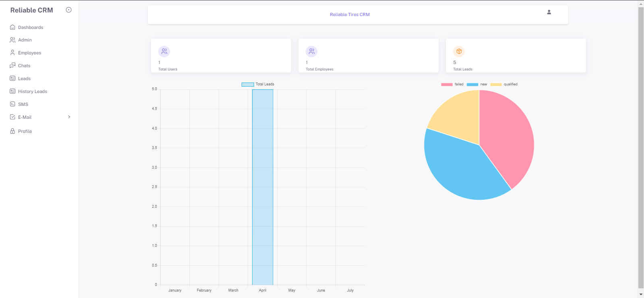Toggle the Total Leads bar chart legend
Screen dimensions: 644x298
(x=258, y=84)
